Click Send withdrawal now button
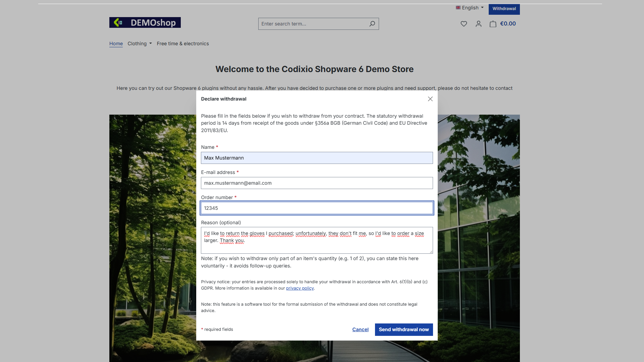The image size is (644, 362). [x=404, y=329]
